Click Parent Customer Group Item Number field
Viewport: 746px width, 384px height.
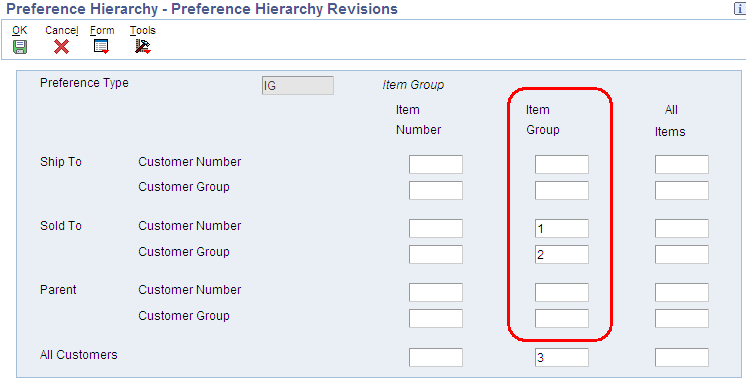[x=436, y=318]
